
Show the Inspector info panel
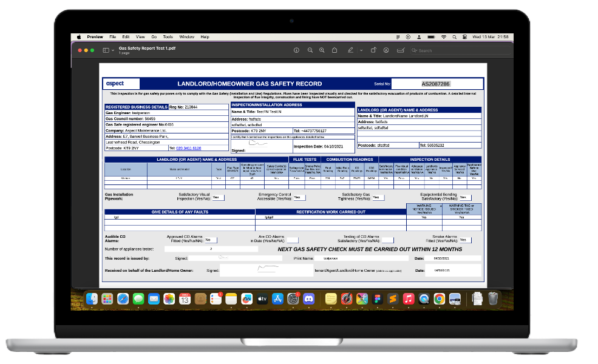click(x=296, y=50)
